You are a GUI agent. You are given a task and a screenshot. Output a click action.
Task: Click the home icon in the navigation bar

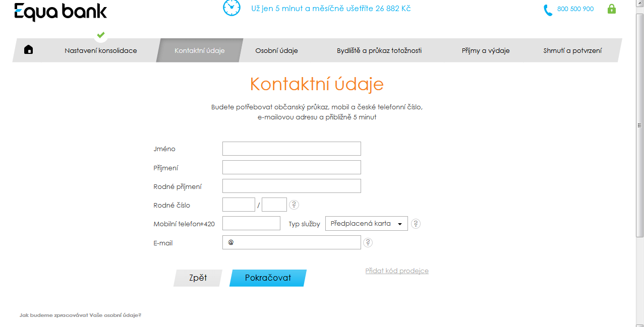click(x=29, y=49)
